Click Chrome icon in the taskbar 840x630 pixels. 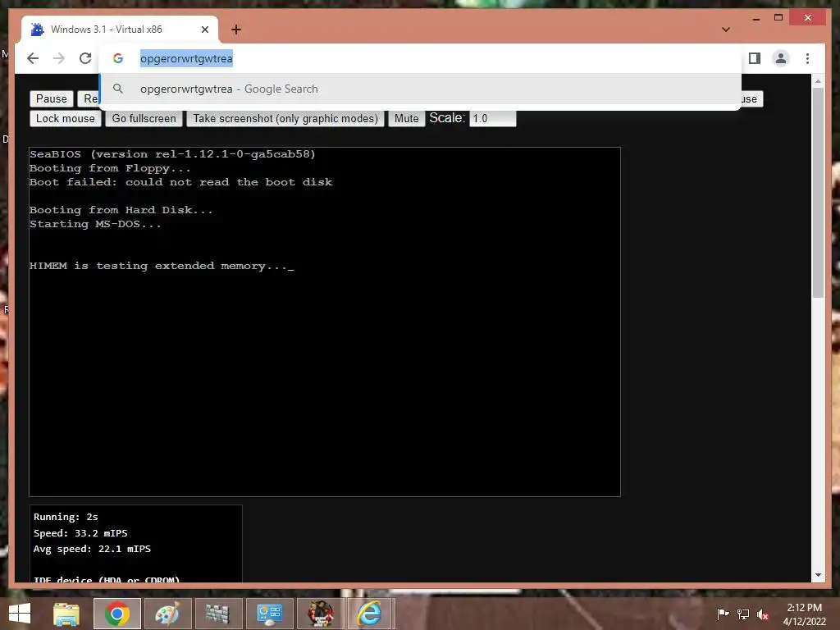[x=116, y=614]
